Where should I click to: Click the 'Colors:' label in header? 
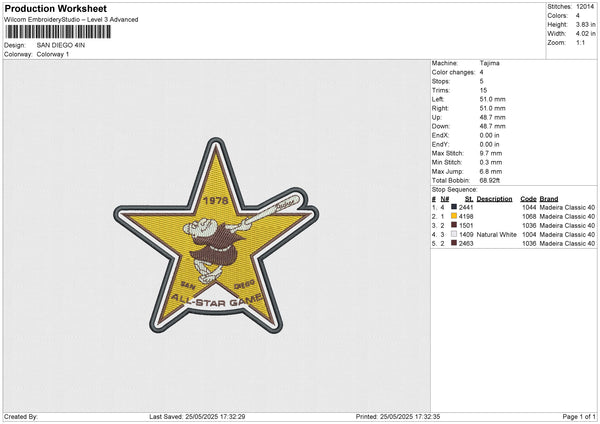tap(557, 16)
